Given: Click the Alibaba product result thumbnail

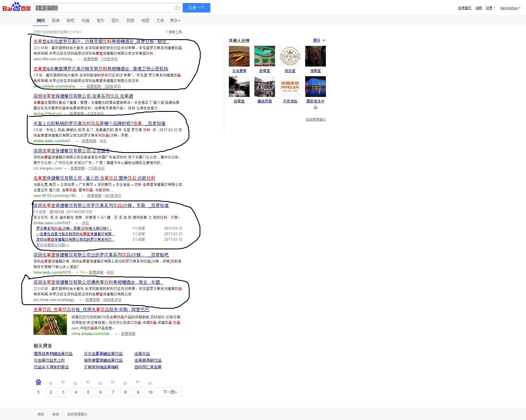Looking at the screenshot, I should 50,324.
